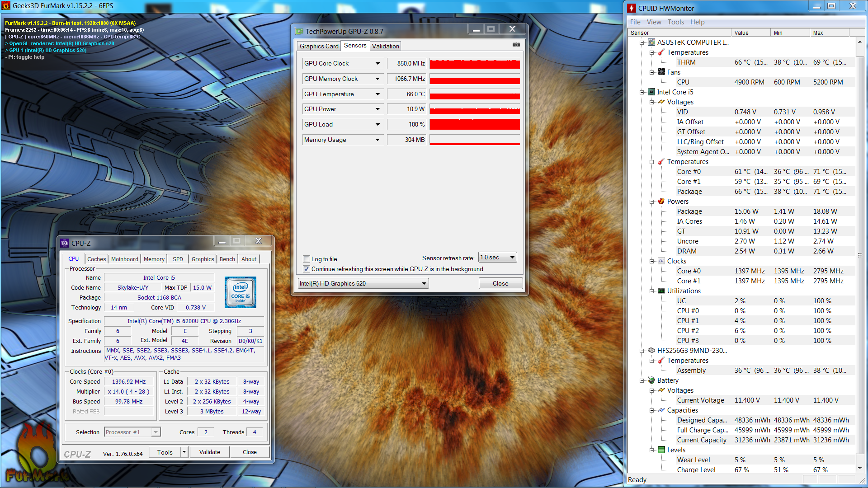
Task: Open the Mainboard tab in CPU-Z
Action: tap(125, 259)
